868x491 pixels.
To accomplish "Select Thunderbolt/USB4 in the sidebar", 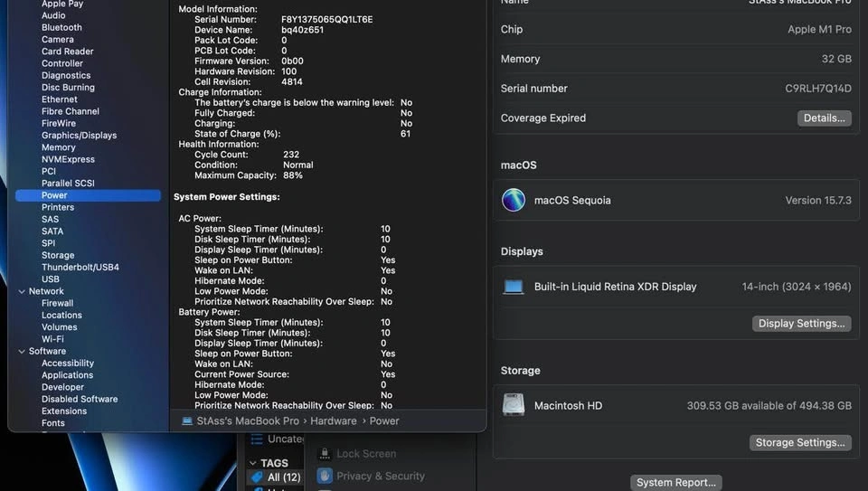I will (x=80, y=268).
